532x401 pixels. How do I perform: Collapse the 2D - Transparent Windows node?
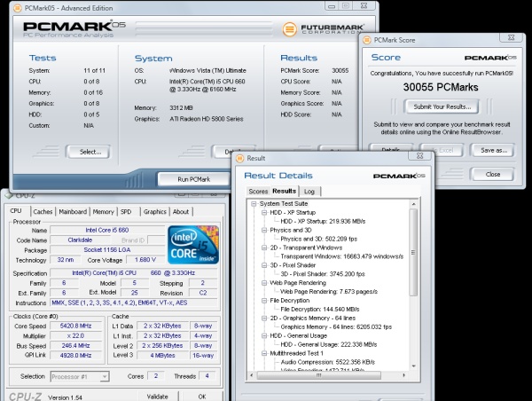(264, 248)
